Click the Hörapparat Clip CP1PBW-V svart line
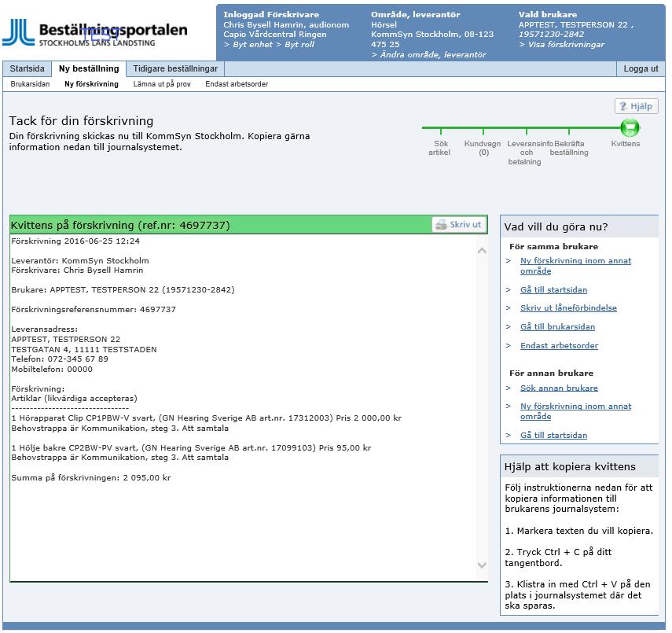The image size is (672, 633). [206, 418]
